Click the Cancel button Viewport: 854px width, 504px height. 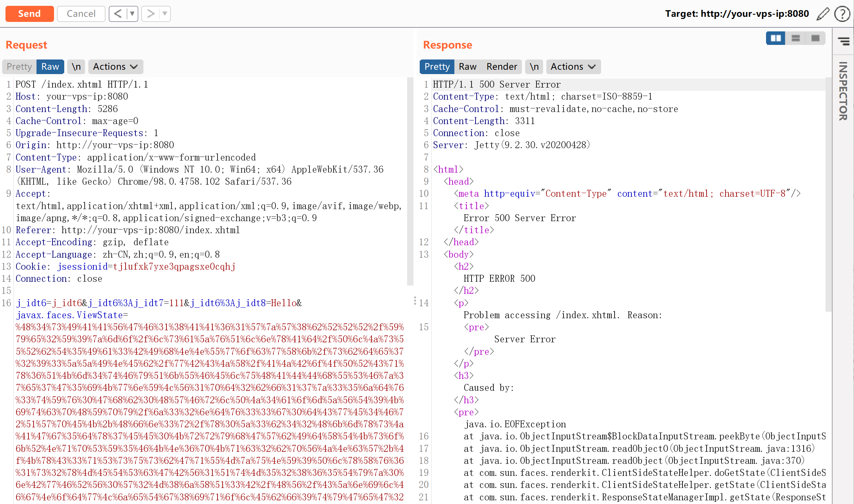(81, 14)
